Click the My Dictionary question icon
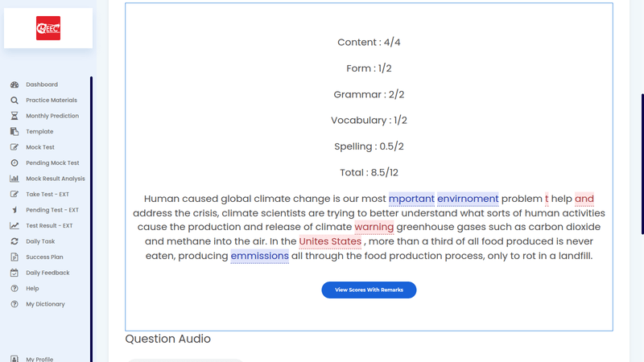The image size is (644, 362). (14, 304)
